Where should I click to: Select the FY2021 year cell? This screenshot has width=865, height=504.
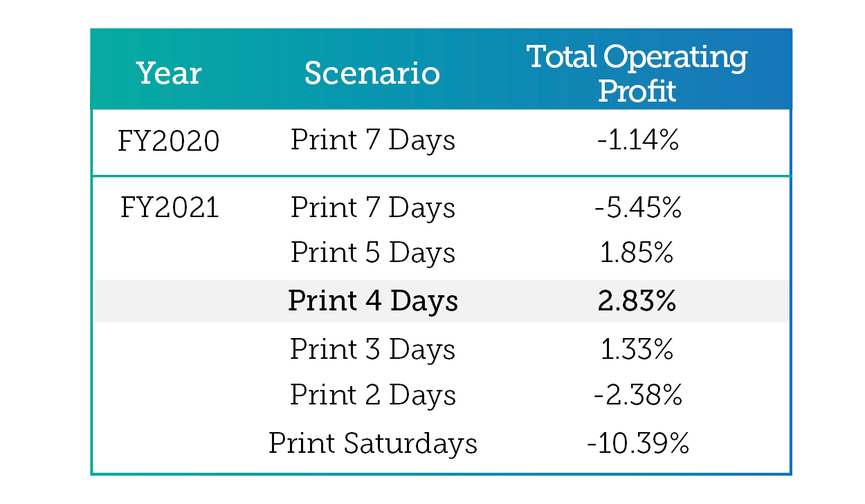tap(169, 207)
